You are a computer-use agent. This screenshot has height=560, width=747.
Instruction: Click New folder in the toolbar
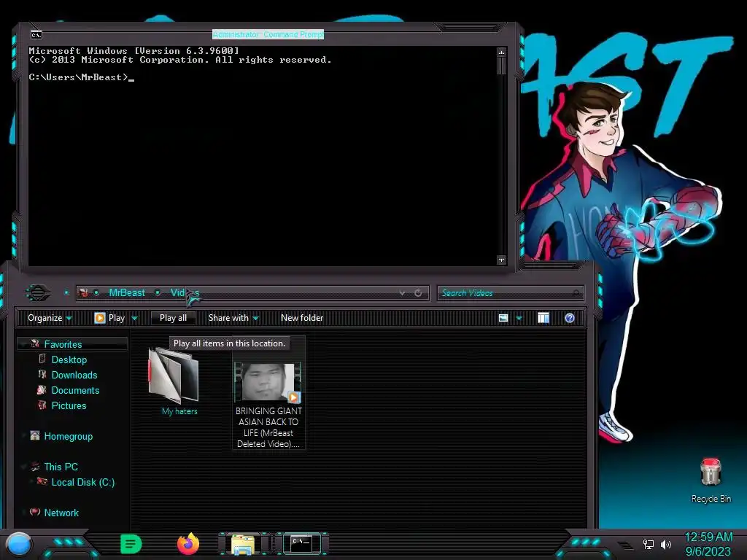tap(302, 318)
